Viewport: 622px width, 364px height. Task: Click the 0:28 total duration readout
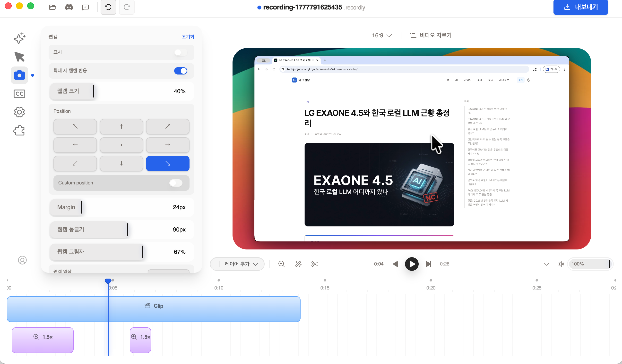tap(445, 264)
